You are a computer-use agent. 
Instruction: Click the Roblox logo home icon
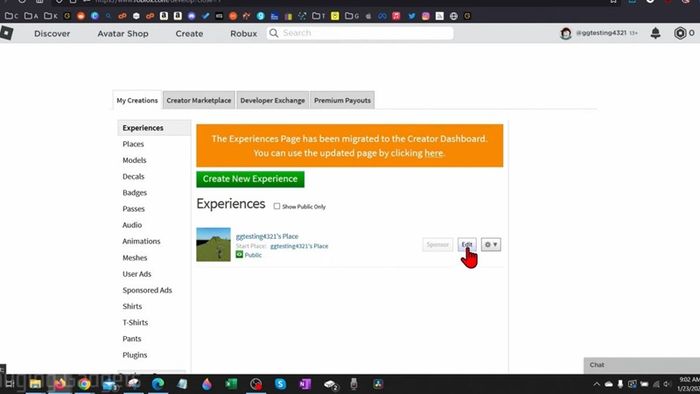coord(6,33)
